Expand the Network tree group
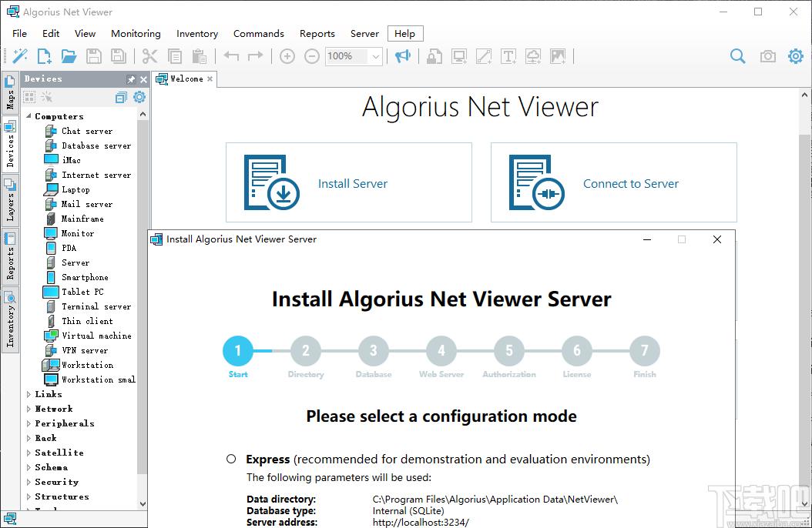Viewport: 812px width, 528px height. click(x=29, y=409)
